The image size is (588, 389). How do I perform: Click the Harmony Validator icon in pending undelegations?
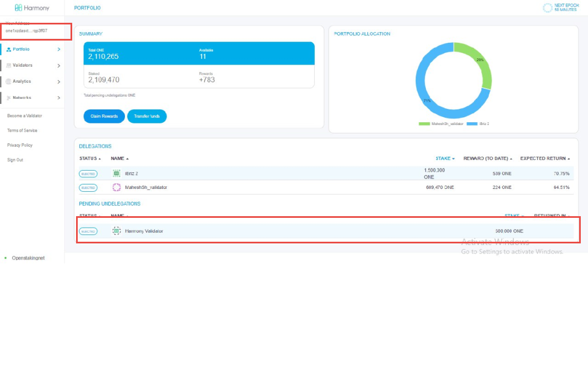pos(115,231)
